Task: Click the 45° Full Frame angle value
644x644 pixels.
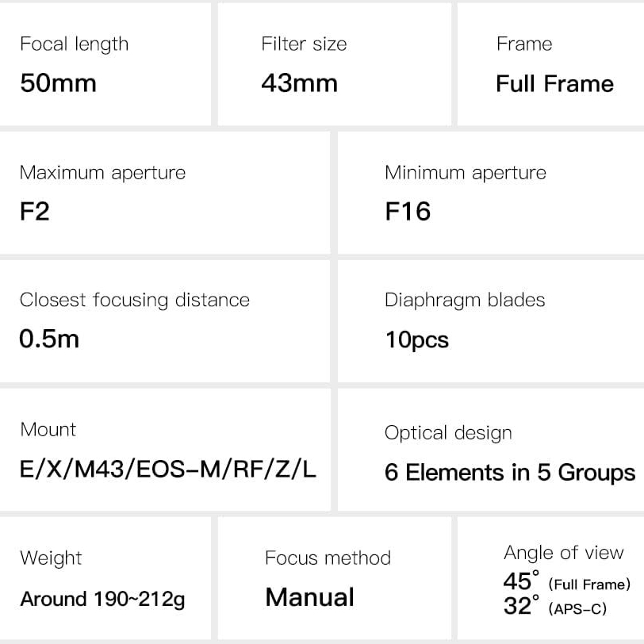Action: [567, 581]
